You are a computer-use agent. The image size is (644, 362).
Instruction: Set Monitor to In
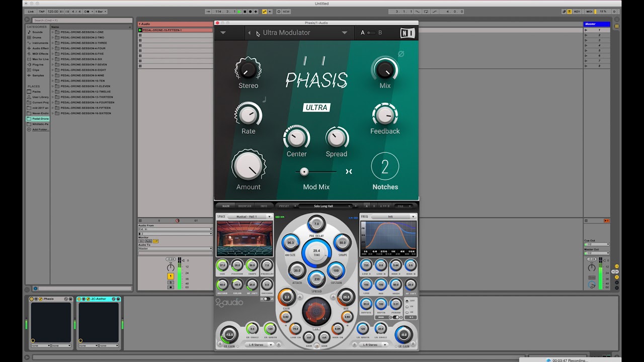pos(140,241)
